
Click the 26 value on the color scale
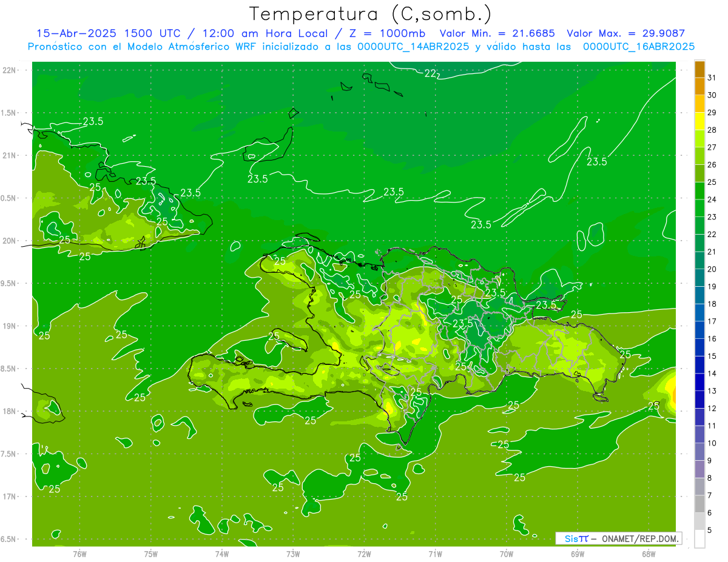(712, 164)
